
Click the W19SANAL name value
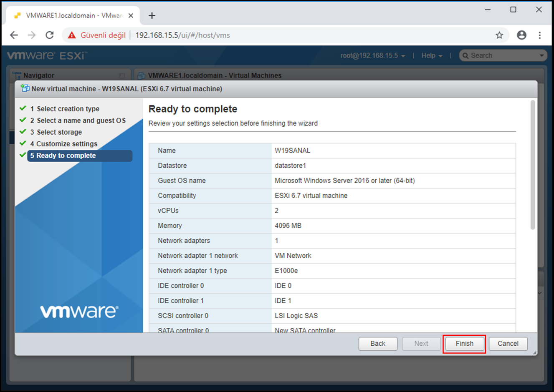pyautogui.click(x=292, y=151)
